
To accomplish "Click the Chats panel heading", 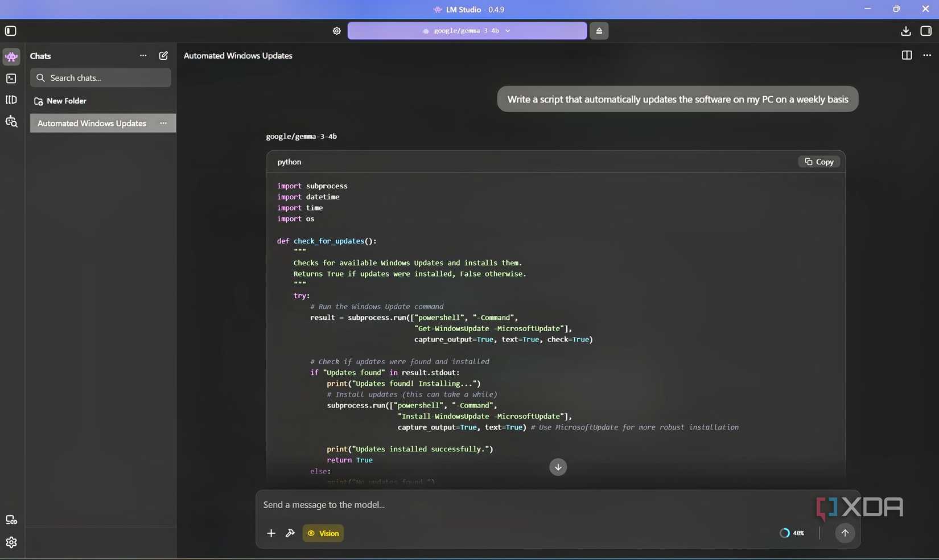I will pos(40,56).
